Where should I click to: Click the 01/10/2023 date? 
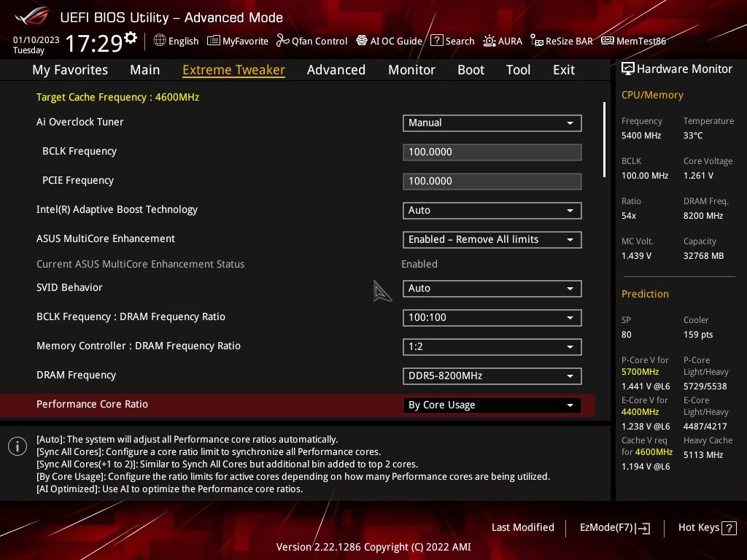click(36, 39)
